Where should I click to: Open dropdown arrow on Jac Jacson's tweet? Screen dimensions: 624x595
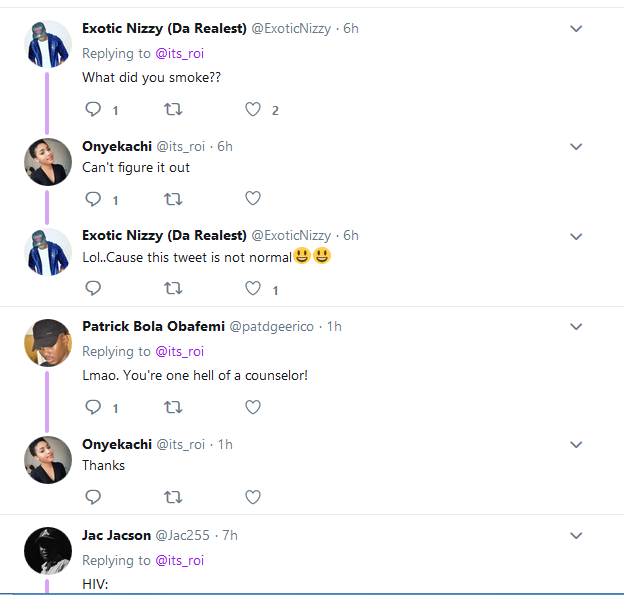pyautogui.click(x=576, y=536)
